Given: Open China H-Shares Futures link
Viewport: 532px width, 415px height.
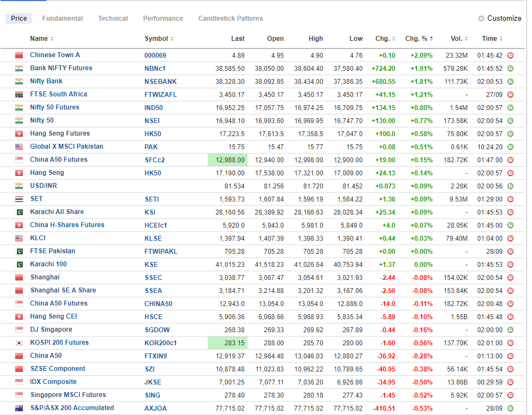Looking at the screenshot, I should (67, 225).
